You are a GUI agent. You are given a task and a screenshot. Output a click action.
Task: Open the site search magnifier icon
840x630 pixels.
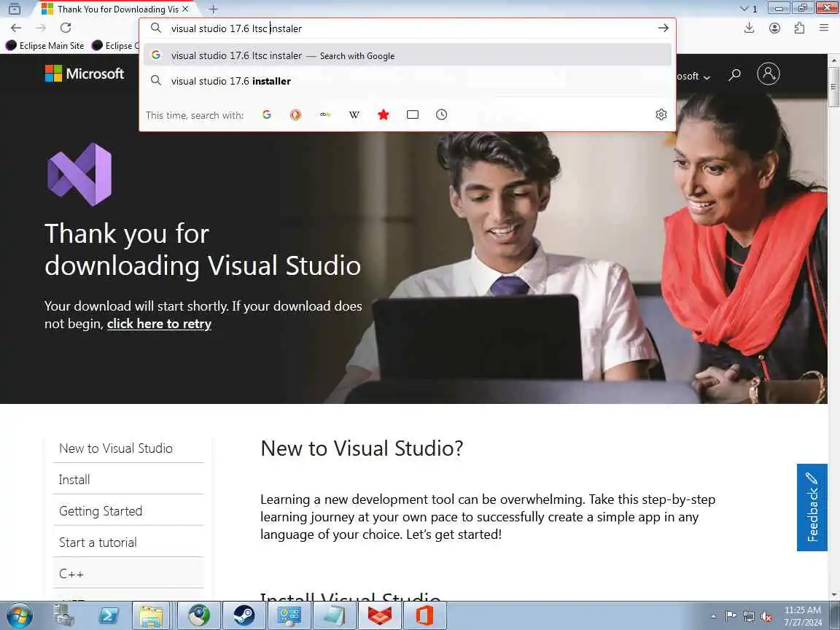coord(734,74)
